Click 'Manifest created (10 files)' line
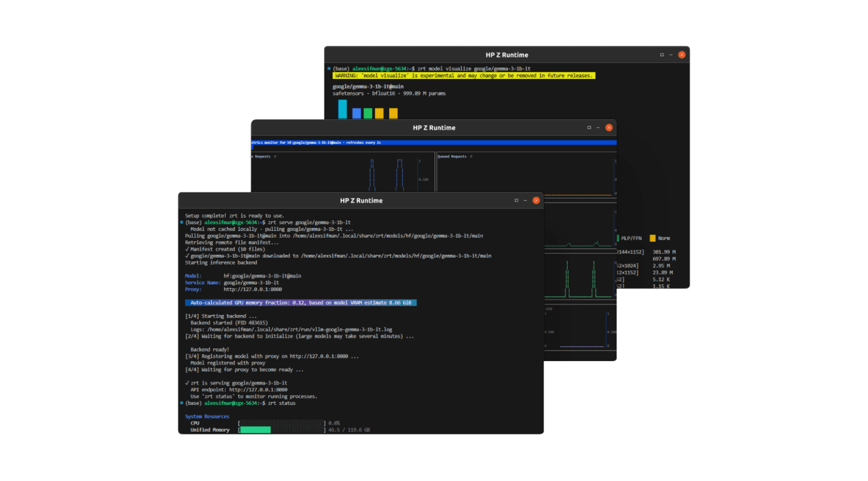The width and height of the screenshot is (868, 481). pos(225,249)
